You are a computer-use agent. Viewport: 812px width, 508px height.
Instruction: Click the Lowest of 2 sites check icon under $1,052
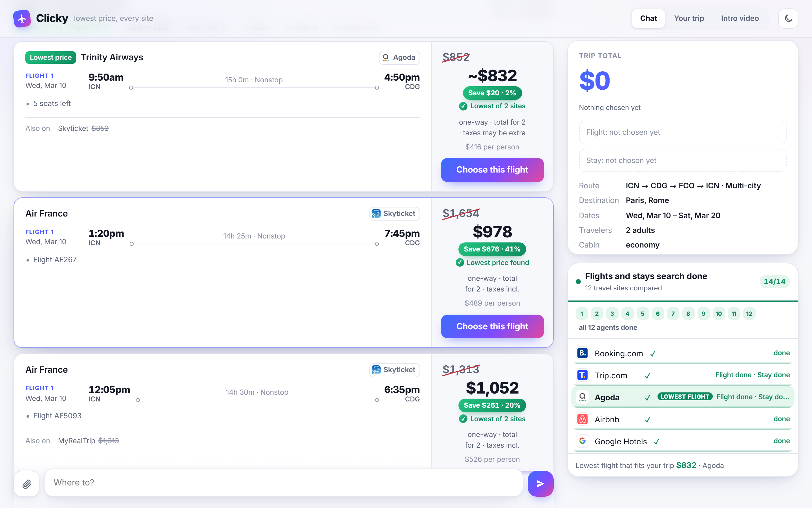pyautogui.click(x=463, y=419)
